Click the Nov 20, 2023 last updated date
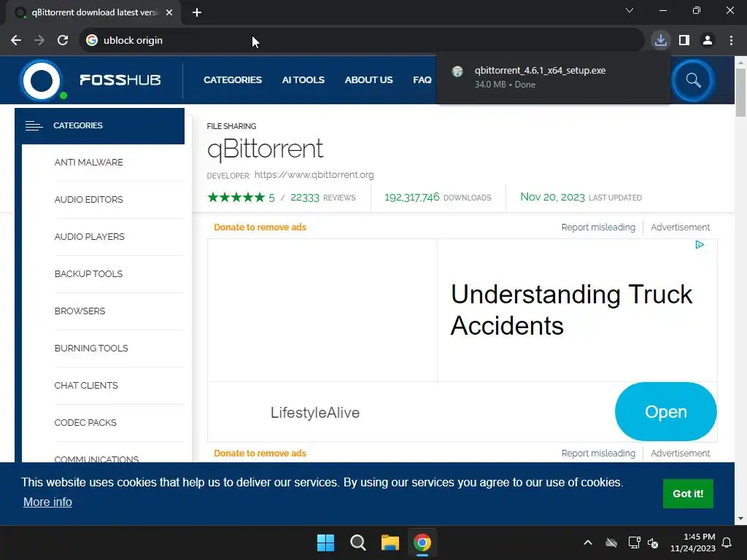 click(552, 197)
